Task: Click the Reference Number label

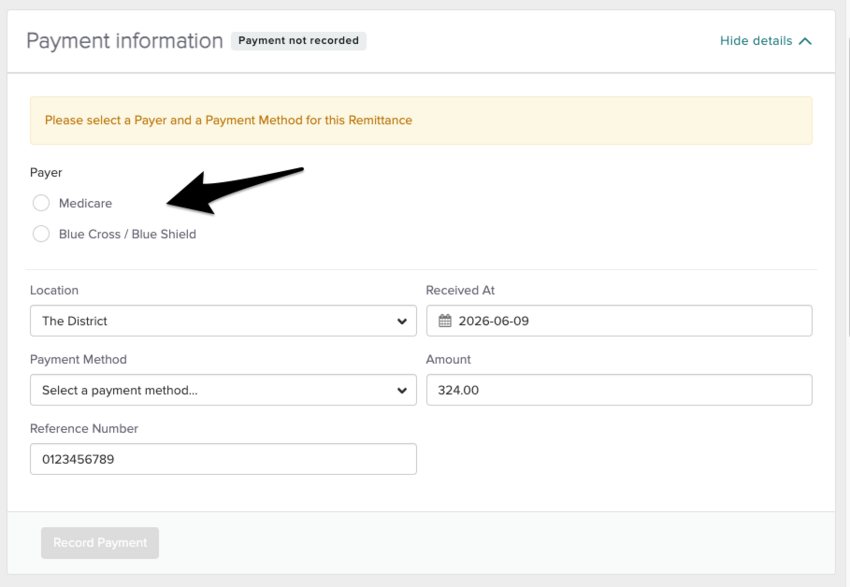Action: click(84, 428)
